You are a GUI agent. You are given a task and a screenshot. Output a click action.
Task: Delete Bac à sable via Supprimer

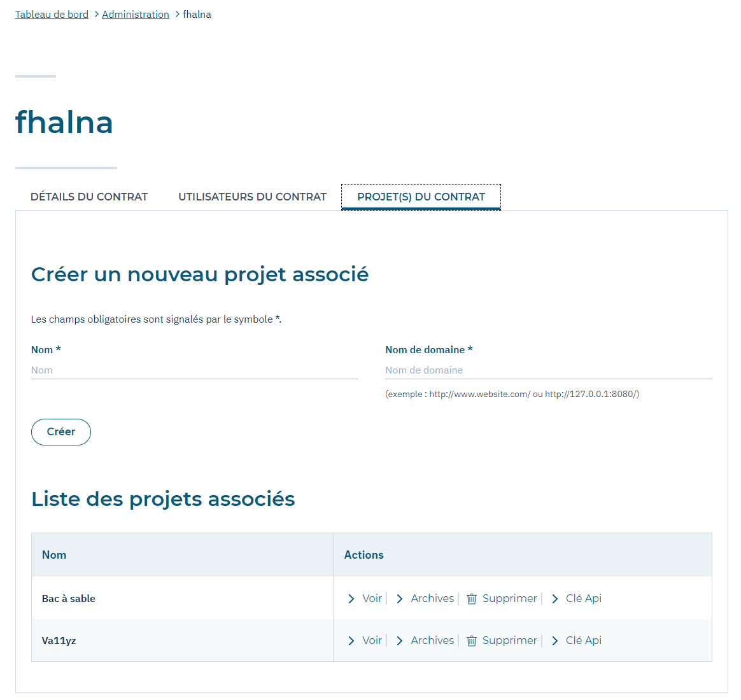point(509,598)
